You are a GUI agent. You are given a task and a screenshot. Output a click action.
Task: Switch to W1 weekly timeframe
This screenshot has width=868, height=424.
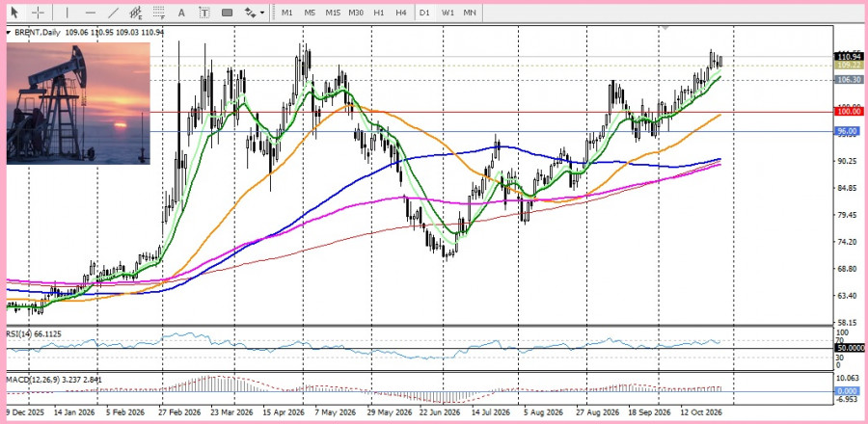(x=448, y=13)
